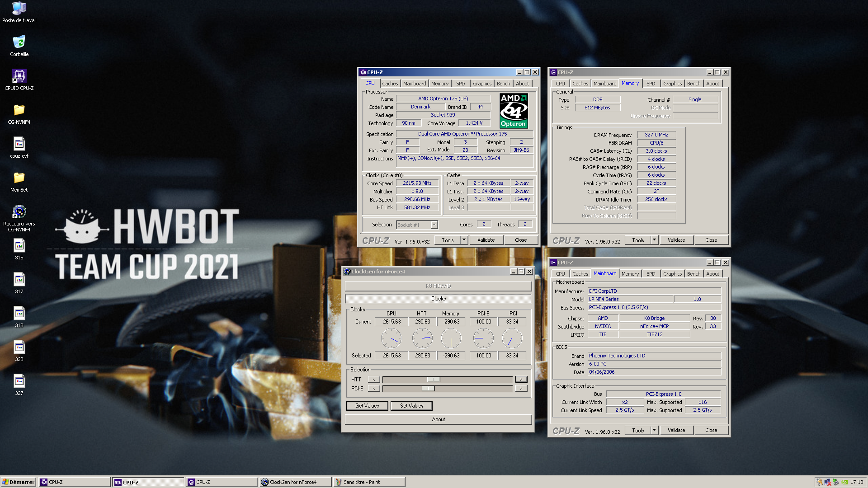Switch to first CPU-Z taskbar item

[x=75, y=482]
